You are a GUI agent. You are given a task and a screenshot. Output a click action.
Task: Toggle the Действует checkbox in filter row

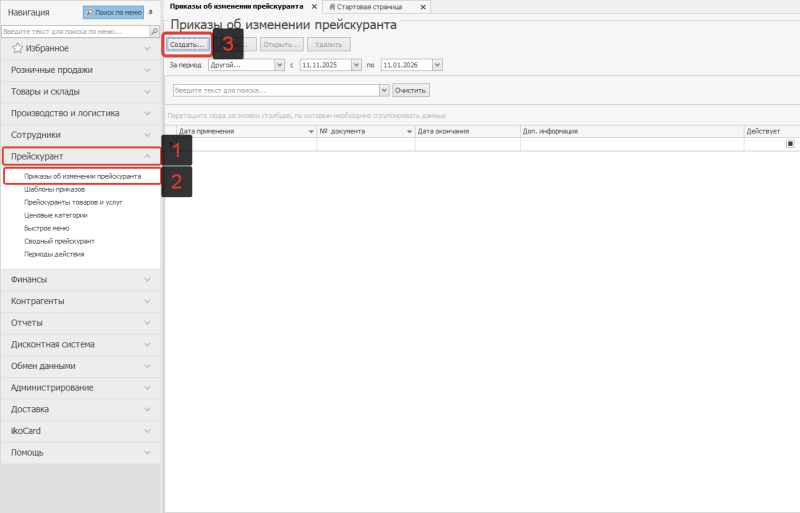[790, 144]
